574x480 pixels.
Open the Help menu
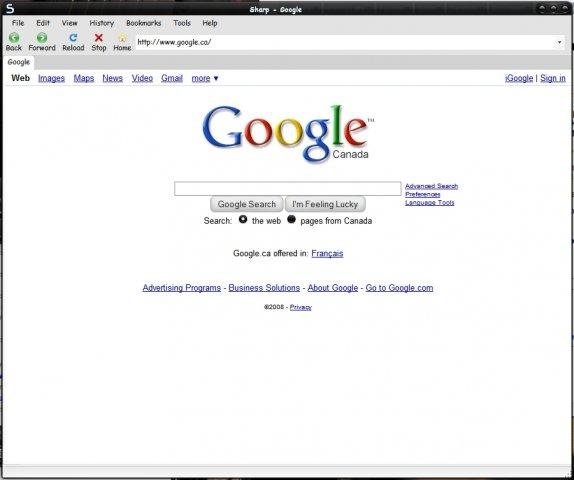(x=210, y=23)
